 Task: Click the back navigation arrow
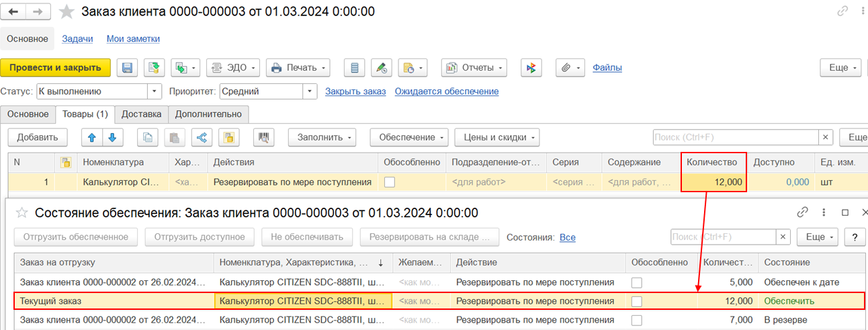pyautogui.click(x=13, y=11)
